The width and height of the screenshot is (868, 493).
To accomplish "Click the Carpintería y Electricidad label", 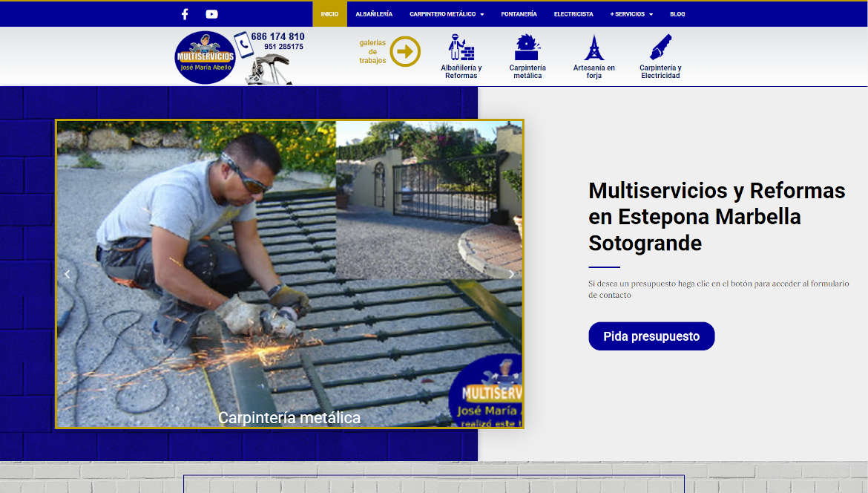I will [x=660, y=71].
